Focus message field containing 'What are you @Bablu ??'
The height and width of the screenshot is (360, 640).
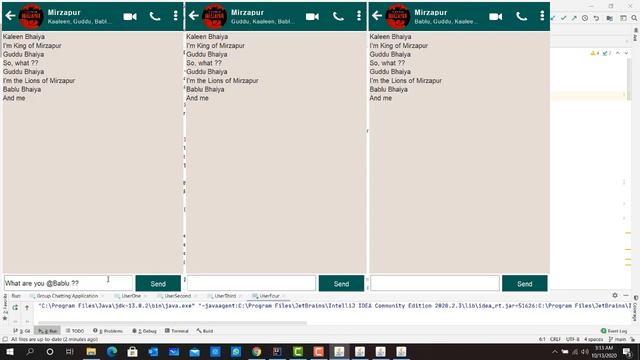pyautogui.click(x=68, y=283)
